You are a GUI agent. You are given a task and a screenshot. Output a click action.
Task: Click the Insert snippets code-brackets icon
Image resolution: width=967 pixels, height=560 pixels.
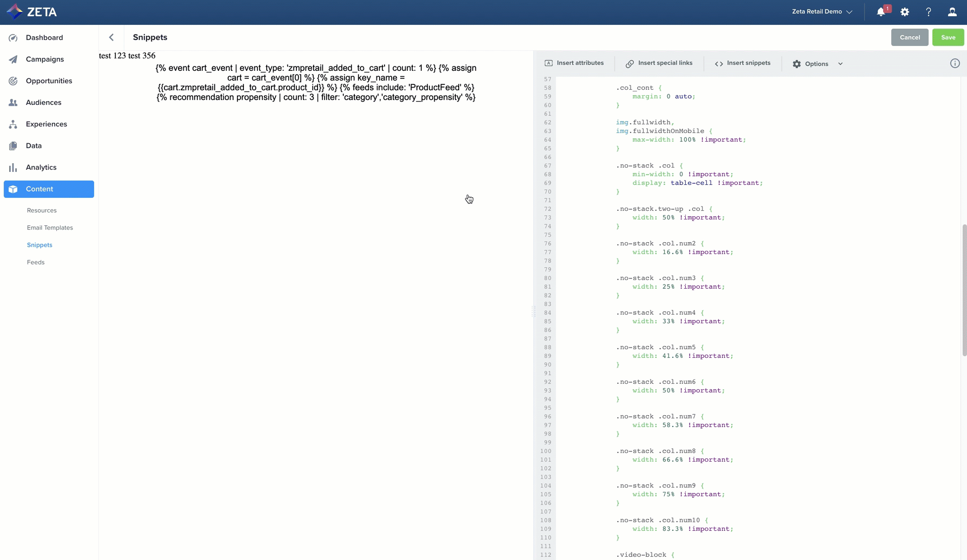pos(719,64)
